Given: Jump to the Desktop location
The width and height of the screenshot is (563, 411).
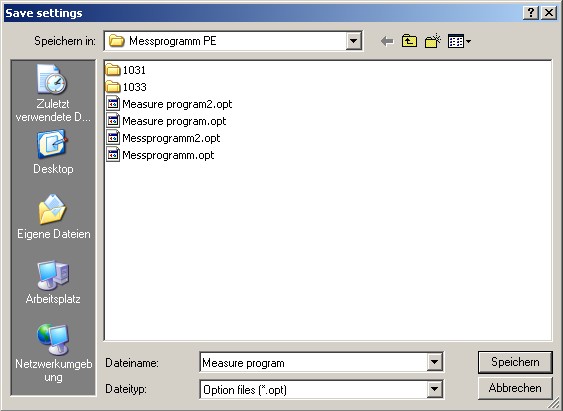Looking at the screenshot, I should coord(53,152).
